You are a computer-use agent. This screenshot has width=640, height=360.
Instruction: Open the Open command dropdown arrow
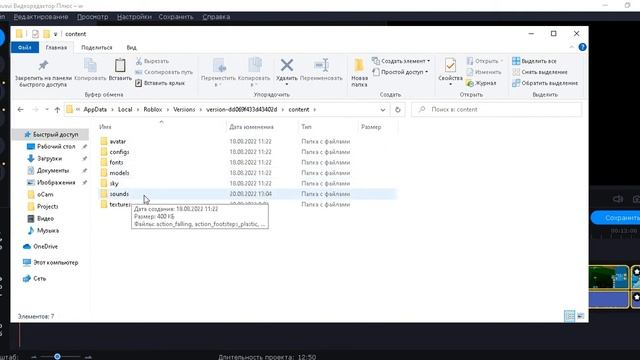click(x=501, y=61)
